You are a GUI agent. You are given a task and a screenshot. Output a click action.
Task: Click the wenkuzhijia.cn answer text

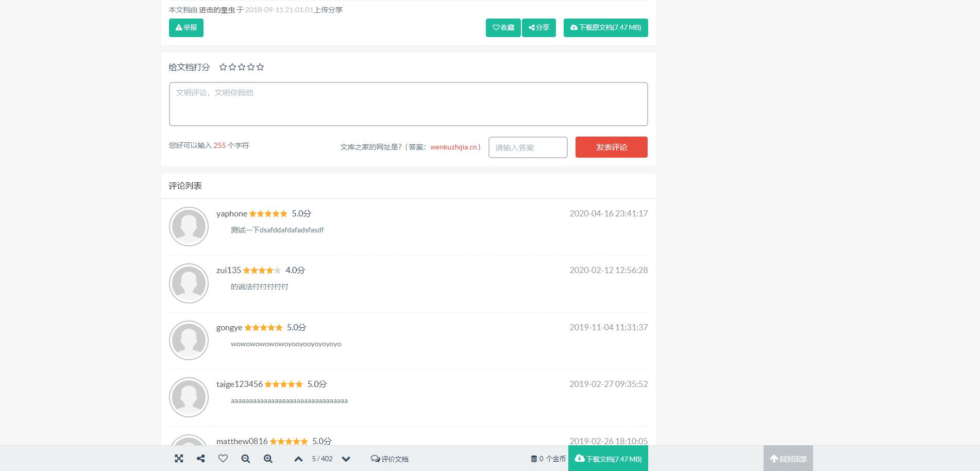(453, 147)
